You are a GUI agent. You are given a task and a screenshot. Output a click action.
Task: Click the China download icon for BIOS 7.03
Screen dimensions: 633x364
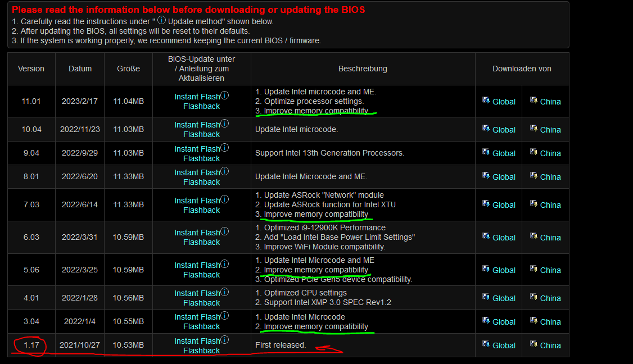click(x=533, y=203)
